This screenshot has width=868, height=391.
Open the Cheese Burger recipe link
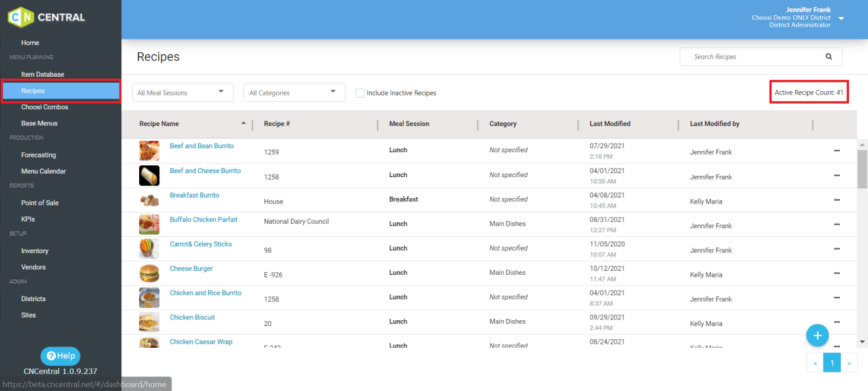(191, 268)
